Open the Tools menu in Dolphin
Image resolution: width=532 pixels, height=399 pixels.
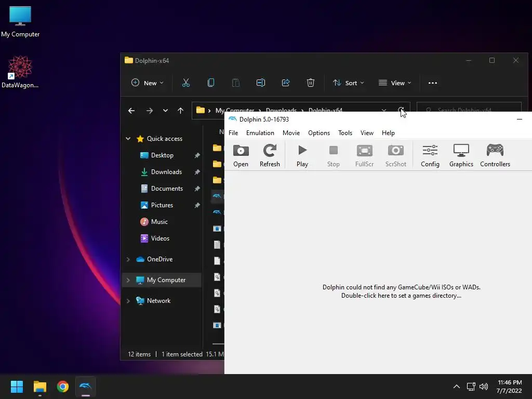tap(345, 133)
